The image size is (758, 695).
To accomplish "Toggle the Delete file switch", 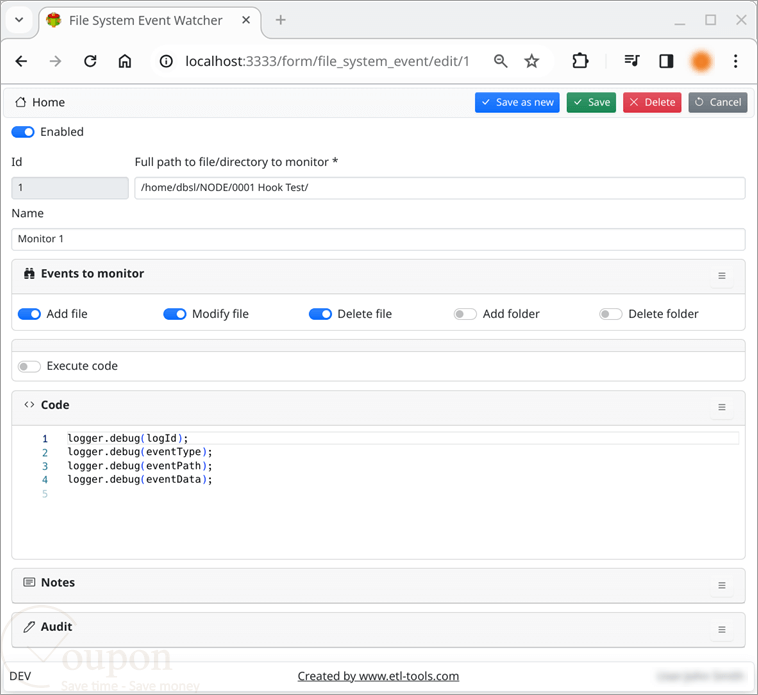I will (x=320, y=314).
